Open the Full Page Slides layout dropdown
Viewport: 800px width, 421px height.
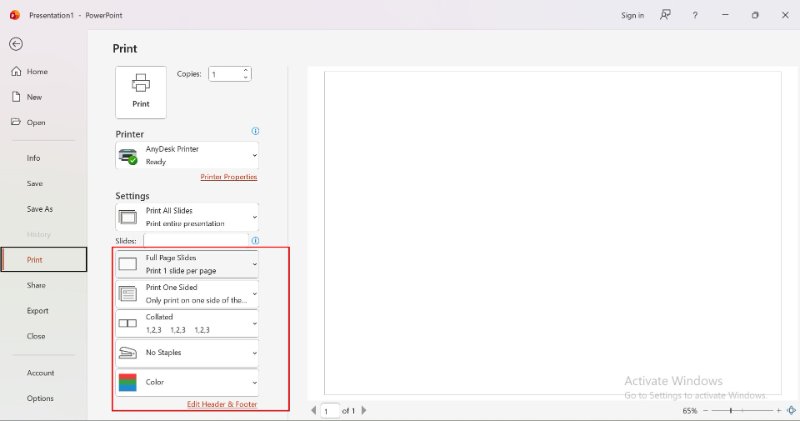click(x=187, y=264)
